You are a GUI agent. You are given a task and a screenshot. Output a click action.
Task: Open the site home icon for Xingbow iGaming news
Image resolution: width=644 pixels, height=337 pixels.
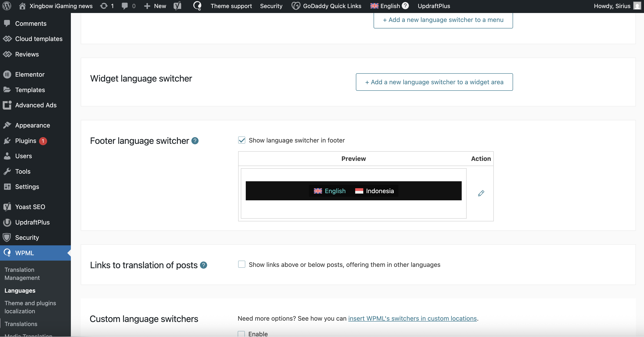22,6
